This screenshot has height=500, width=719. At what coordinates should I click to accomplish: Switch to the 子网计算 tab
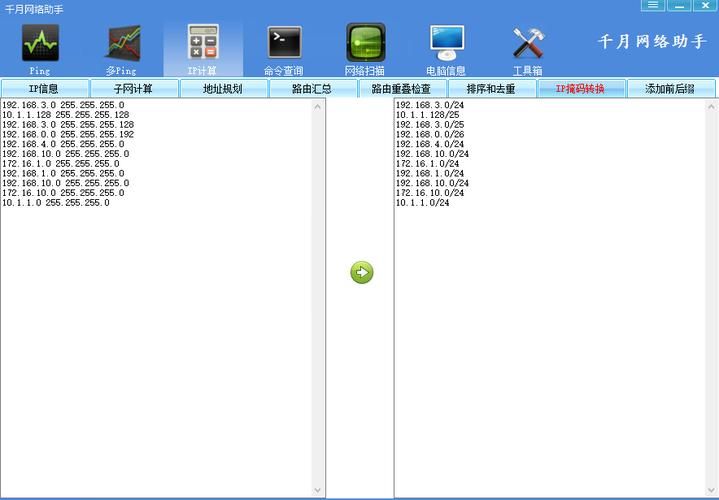(x=133, y=89)
